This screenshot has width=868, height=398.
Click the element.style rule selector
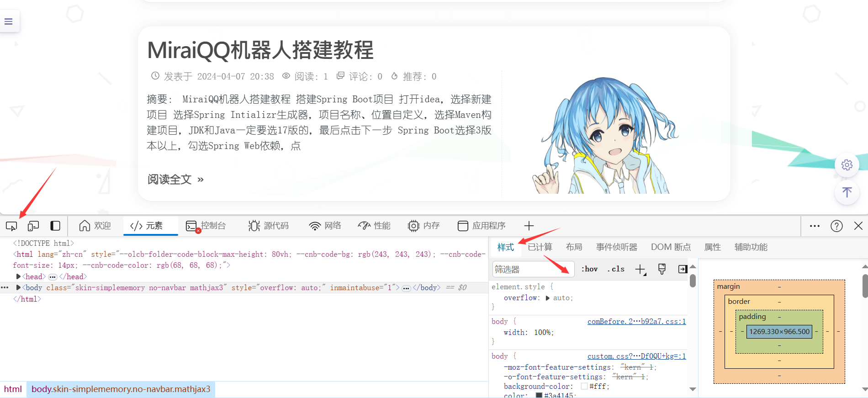(x=518, y=287)
